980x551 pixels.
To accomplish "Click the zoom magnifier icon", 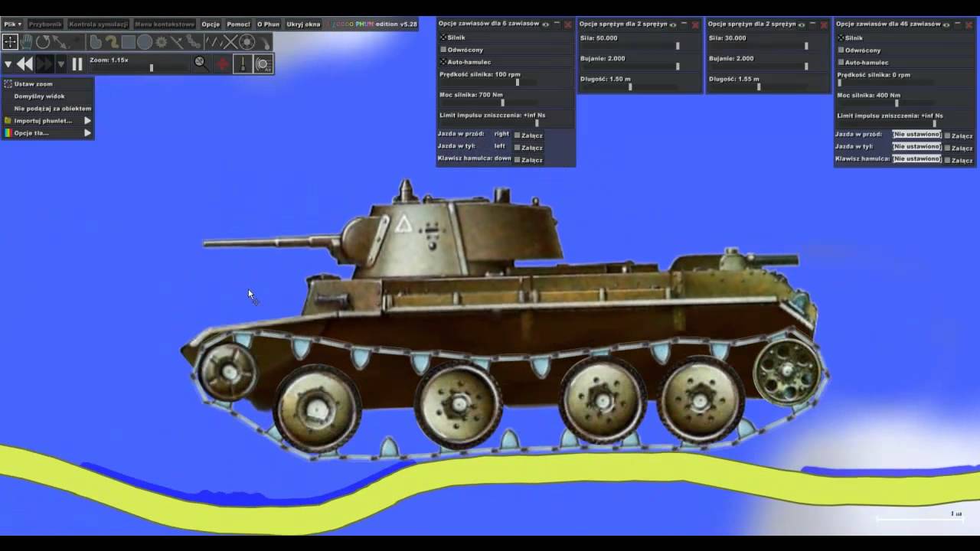I will (x=201, y=63).
